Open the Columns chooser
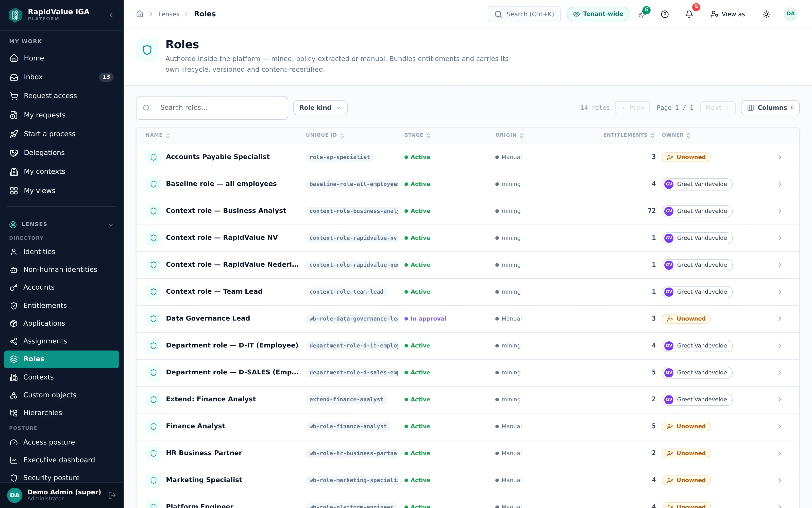 pos(770,107)
